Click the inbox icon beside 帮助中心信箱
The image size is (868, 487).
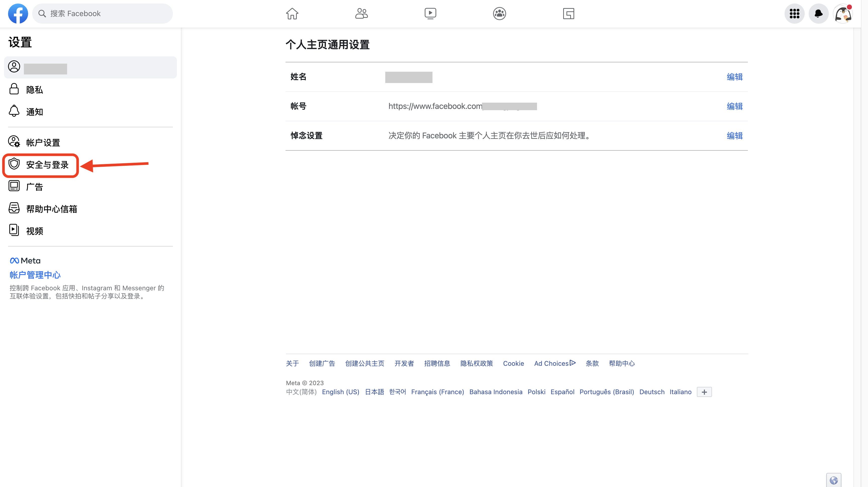click(x=14, y=208)
